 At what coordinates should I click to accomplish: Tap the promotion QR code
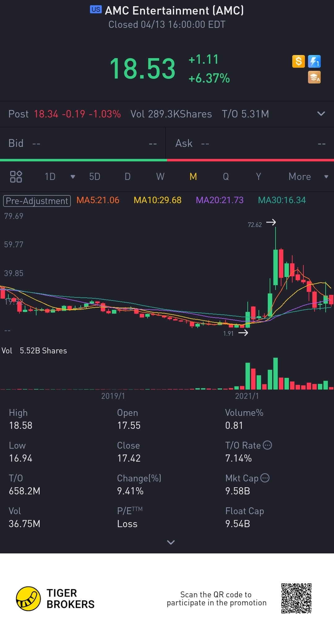pos(296,598)
